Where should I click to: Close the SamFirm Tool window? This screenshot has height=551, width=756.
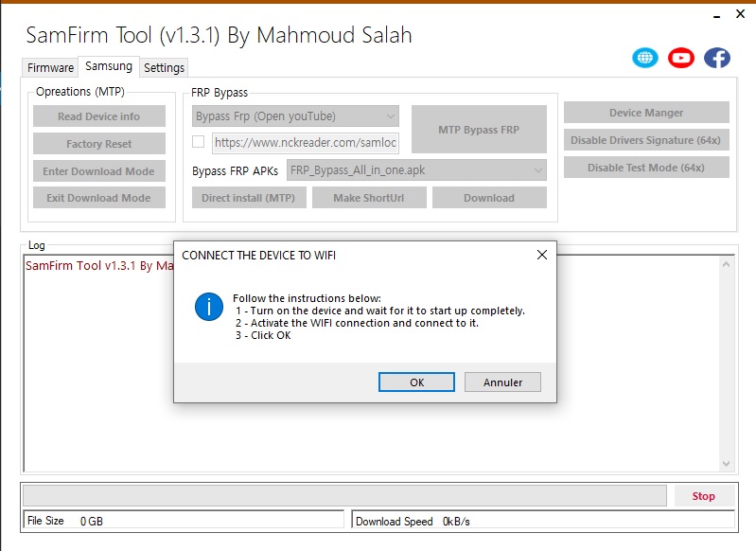pyautogui.click(x=741, y=14)
